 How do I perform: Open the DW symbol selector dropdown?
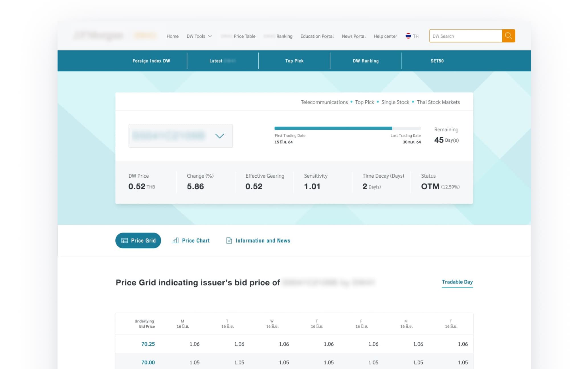click(180, 136)
